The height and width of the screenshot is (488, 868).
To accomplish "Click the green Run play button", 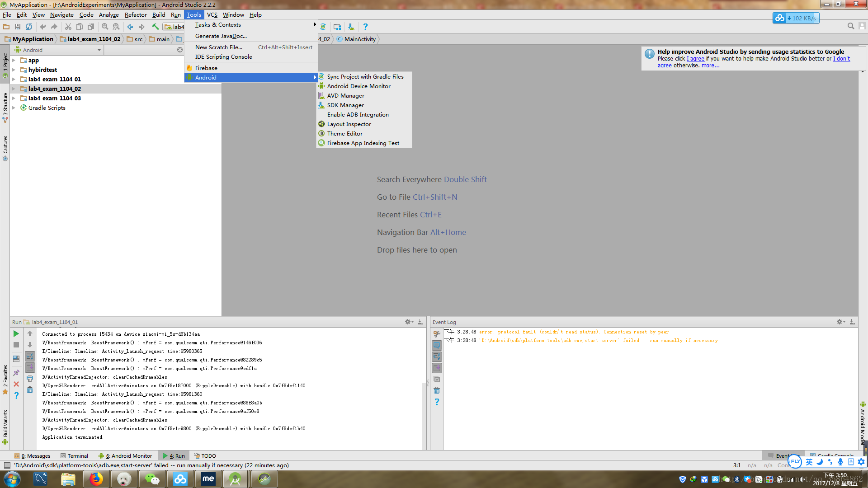I will pos(16,333).
